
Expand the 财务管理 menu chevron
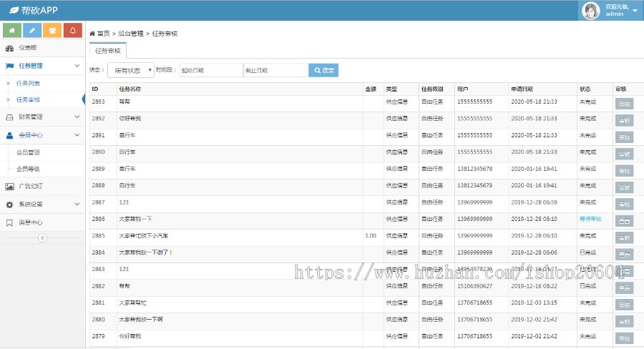click(77, 117)
